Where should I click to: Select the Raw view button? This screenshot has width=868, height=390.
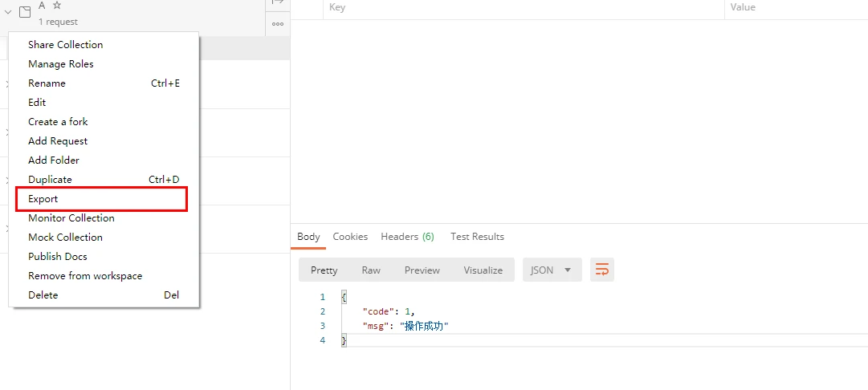371,270
